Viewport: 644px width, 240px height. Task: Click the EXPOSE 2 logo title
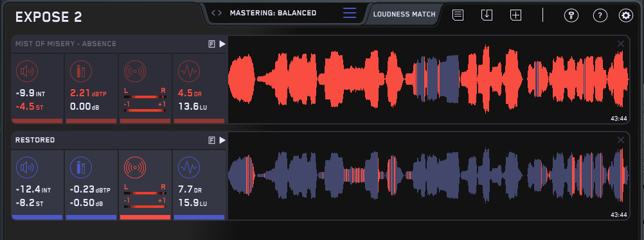point(48,17)
